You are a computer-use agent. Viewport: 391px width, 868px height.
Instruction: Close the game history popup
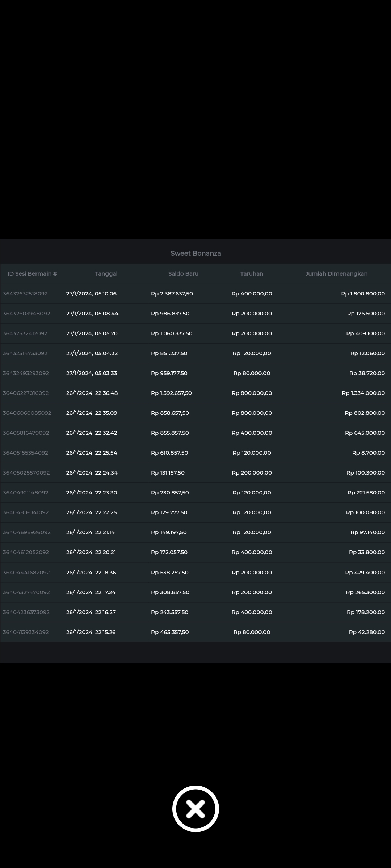pos(195,809)
